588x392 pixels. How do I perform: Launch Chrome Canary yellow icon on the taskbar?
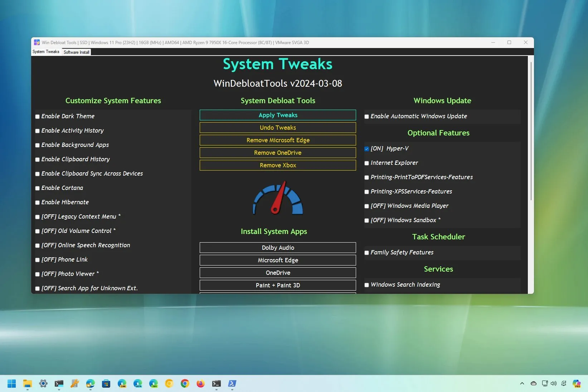coord(169,383)
